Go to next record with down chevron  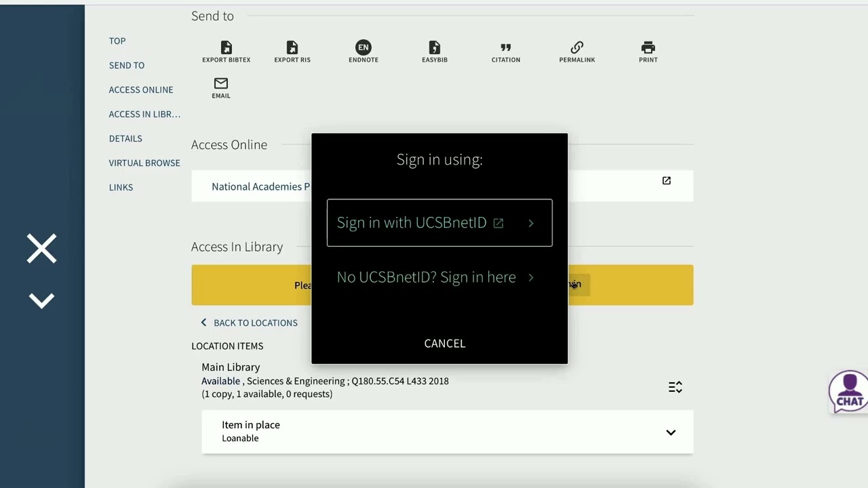[41, 300]
